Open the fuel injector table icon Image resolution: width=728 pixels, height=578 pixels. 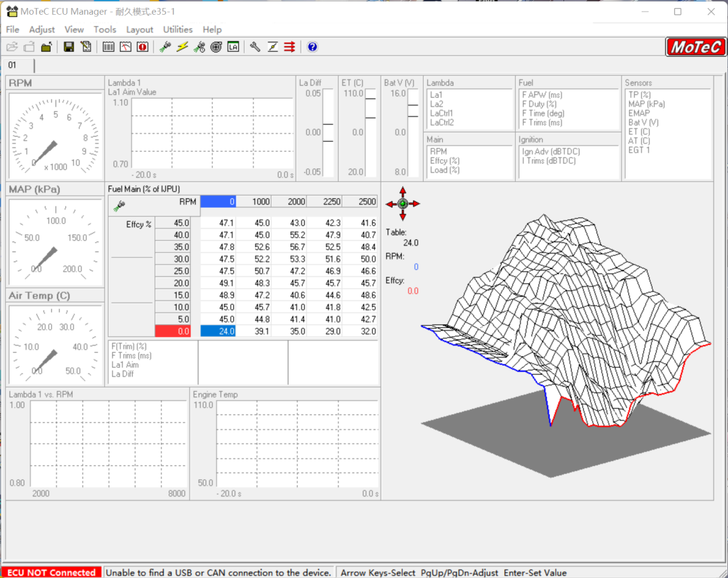[165, 47]
